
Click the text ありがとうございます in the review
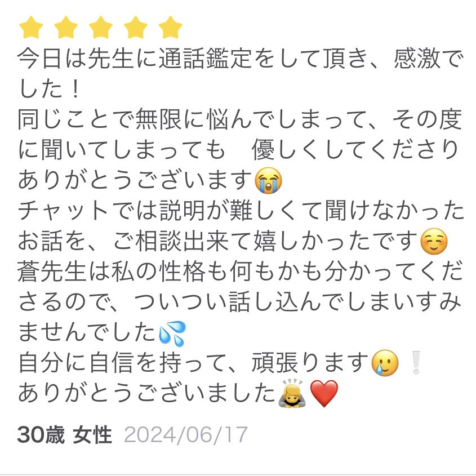click(135, 180)
